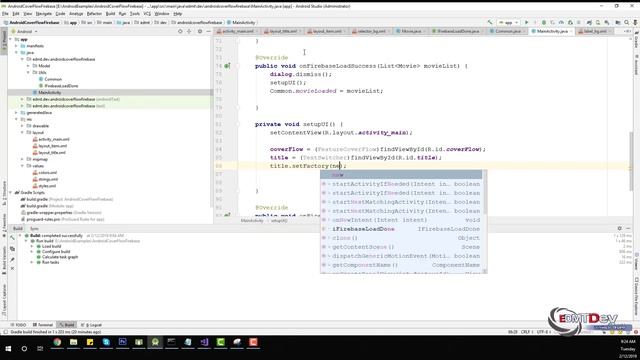Select FirebaseLoadDone in the project tree
This screenshot has width=640, height=360.
click(61, 86)
